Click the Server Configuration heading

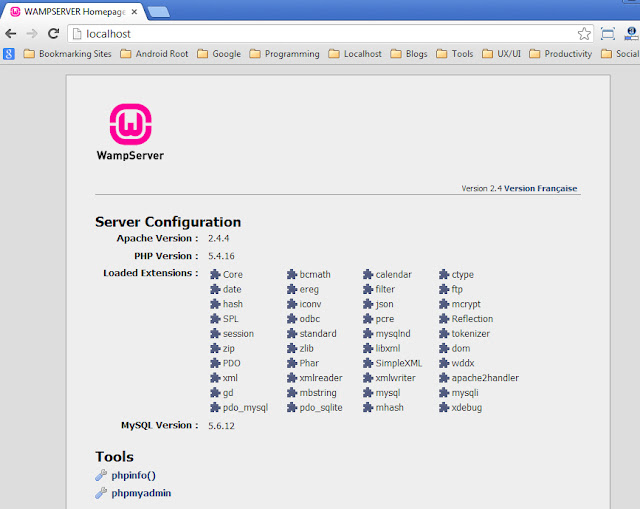tap(168, 222)
